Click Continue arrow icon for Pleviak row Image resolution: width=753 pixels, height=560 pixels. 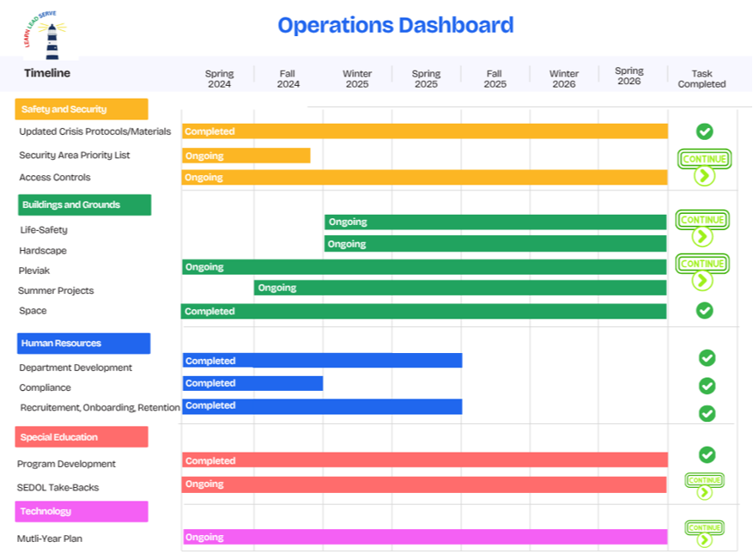pos(702,280)
